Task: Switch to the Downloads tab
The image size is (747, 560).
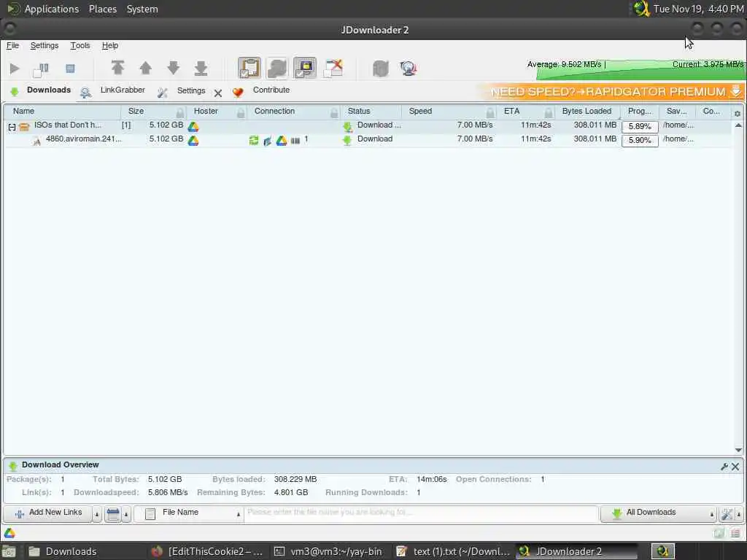Action: 40,90
